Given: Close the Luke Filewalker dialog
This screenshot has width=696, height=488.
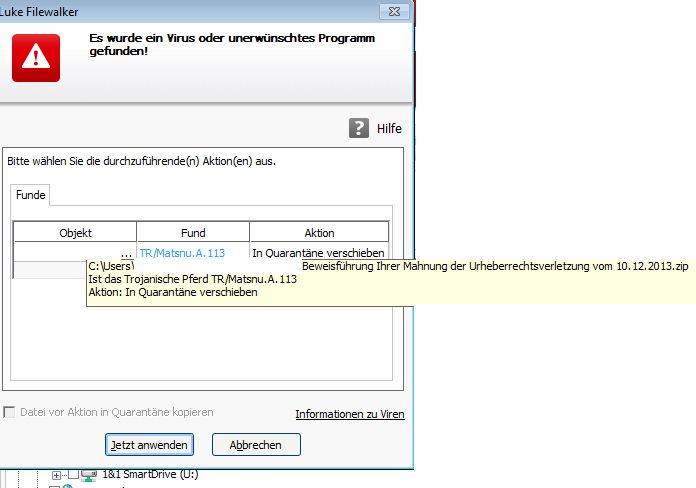Looking at the screenshot, I should 394,11.
